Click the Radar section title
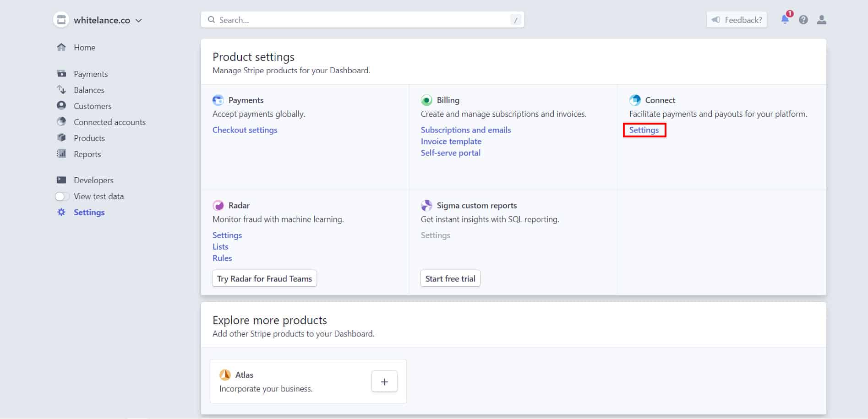The image size is (868, 419). click(x=239, y=205)
